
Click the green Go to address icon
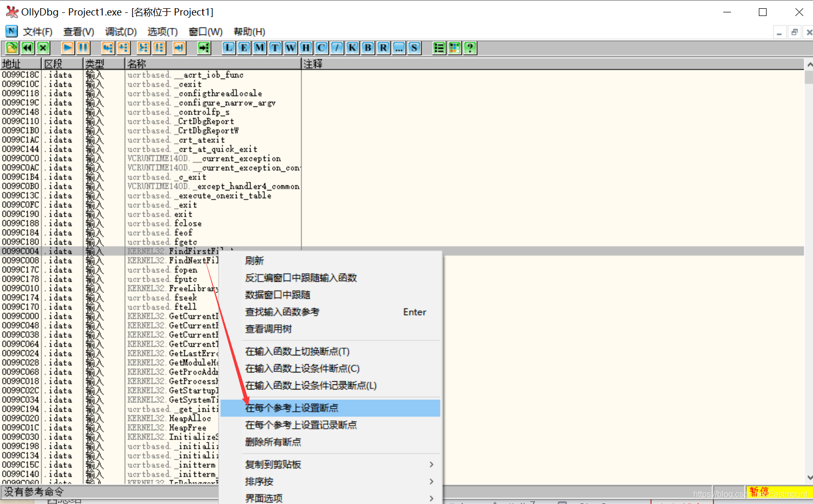[x=204, y=48]
